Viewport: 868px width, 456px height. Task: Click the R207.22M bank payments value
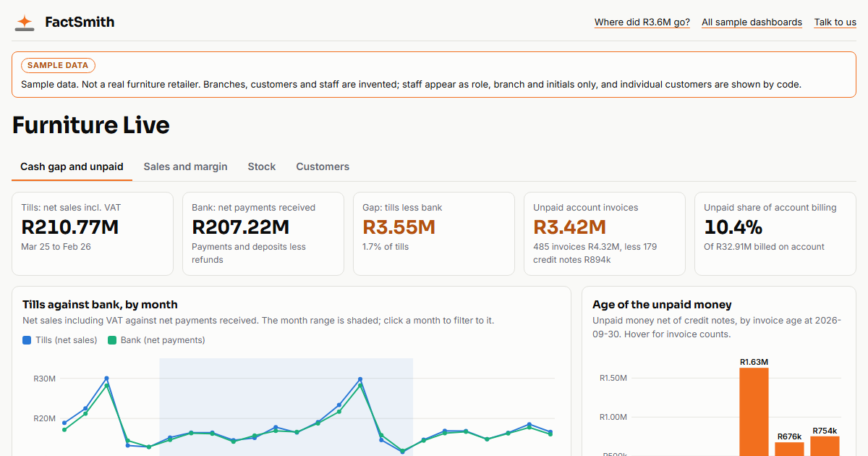pyautogui.click(x=241, y=227)
